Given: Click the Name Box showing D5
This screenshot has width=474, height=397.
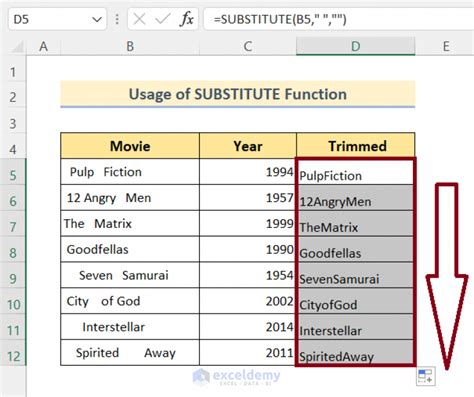Looking at the screenshot, I should tap(57, 19).
